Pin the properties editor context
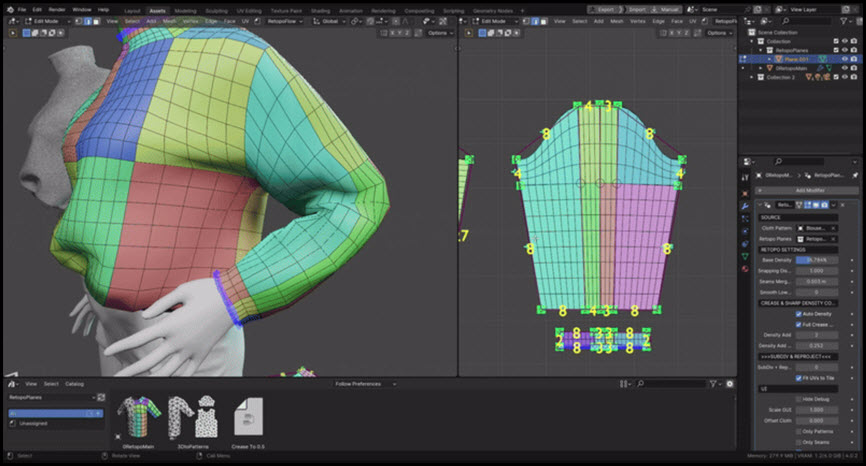 pyautogui.click(x=855, y=175)
